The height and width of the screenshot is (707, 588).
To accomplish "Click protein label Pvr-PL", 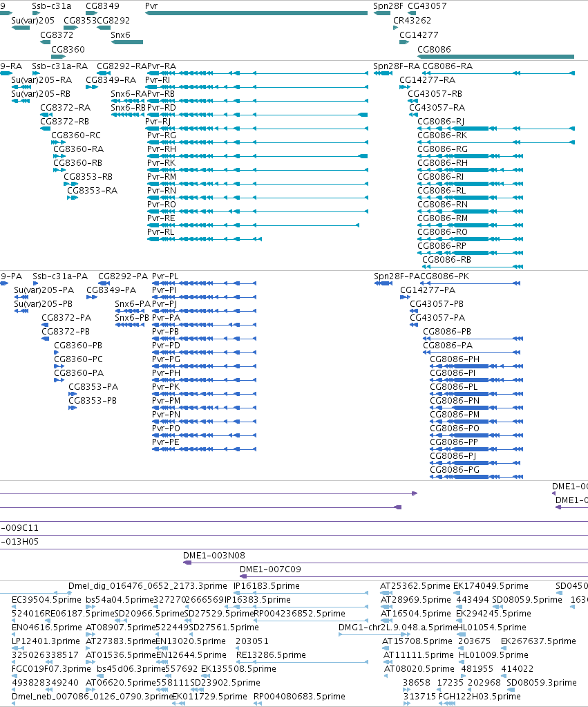I will [x=165, y=276].
